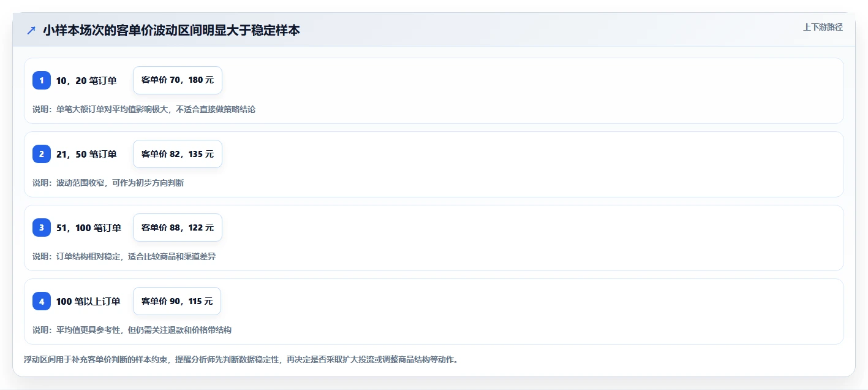This screenshot has height=390, width=868.
Task: Click the 100 笔以上订单 label
Action: point(88,301)
